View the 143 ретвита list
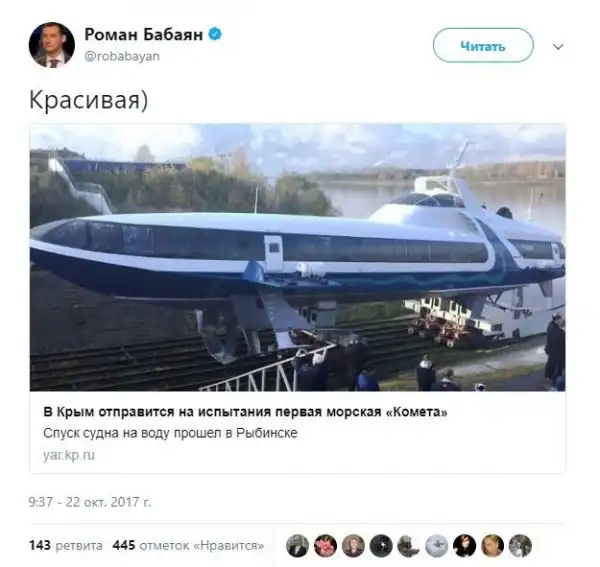 66,545
